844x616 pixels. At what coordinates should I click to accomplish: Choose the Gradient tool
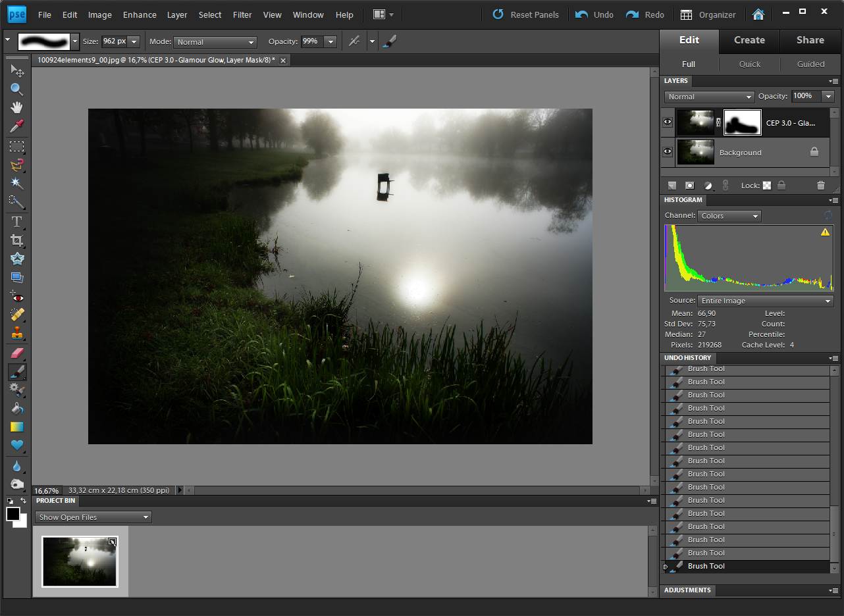tap(16, 427)
